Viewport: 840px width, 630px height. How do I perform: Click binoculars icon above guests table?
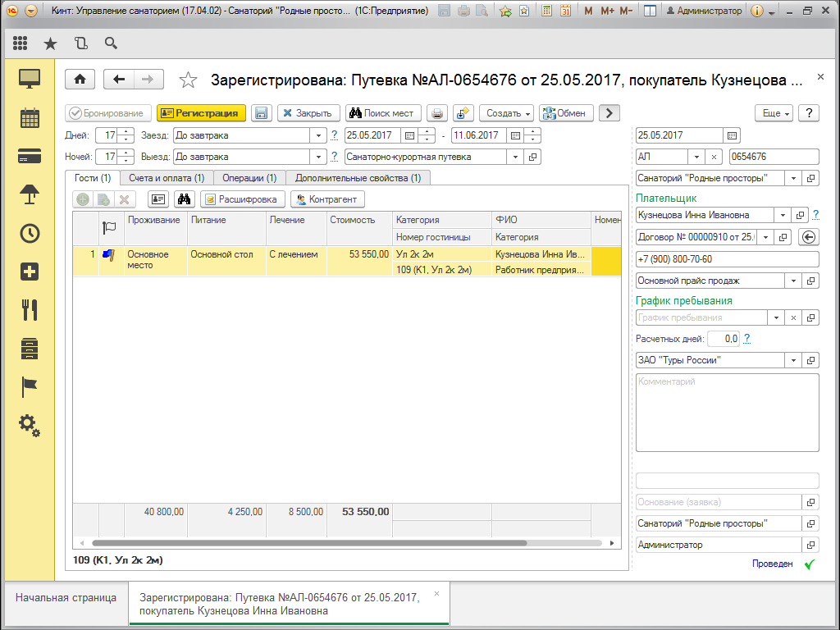pyautogui.click(x=184, y=199)
